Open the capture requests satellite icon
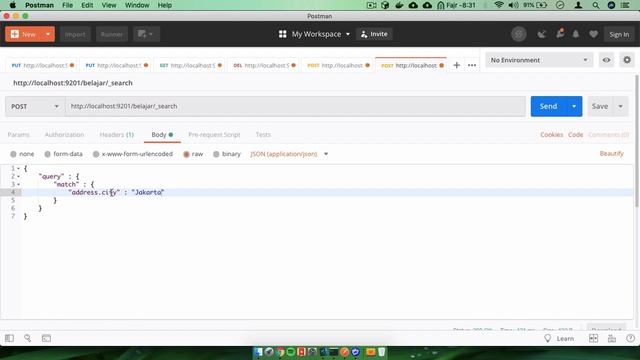 coord(542,34)
